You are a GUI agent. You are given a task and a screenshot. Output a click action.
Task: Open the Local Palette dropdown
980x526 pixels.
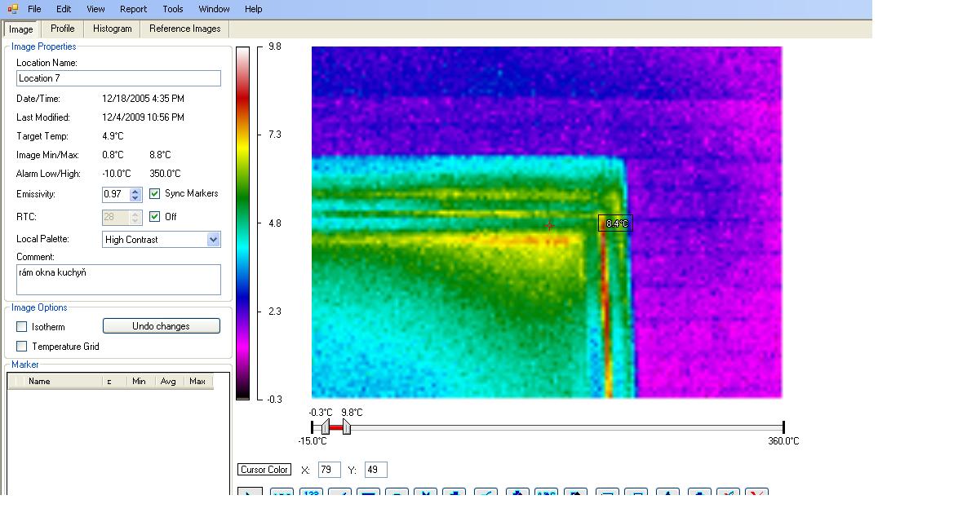pyautogui.click(x=213, y=240)
